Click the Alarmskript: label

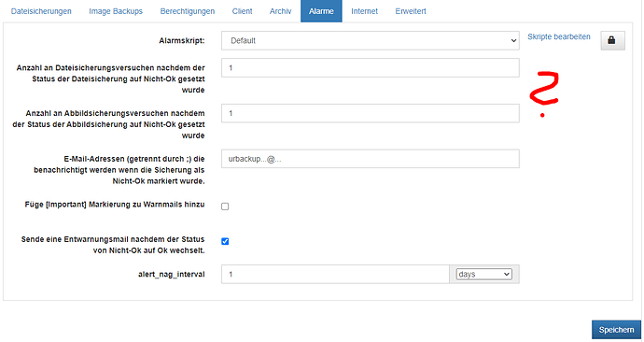(x=182, y=41)
